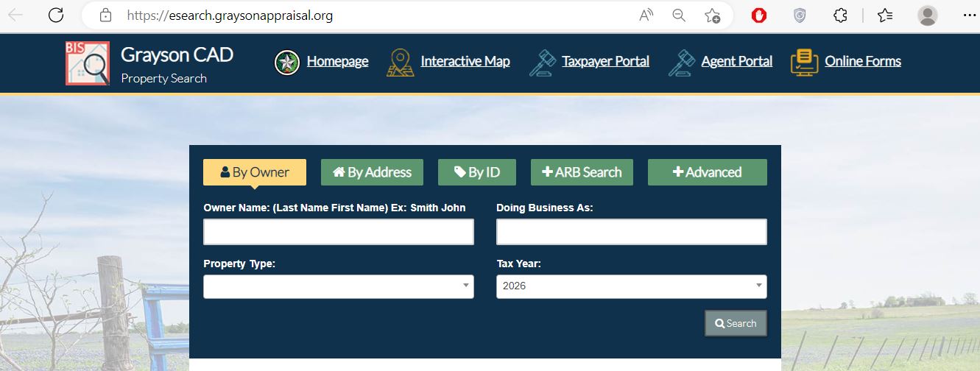Click the BIS Grayson CAD logo icon
980x371 pixels.
[x=87, y=63]
